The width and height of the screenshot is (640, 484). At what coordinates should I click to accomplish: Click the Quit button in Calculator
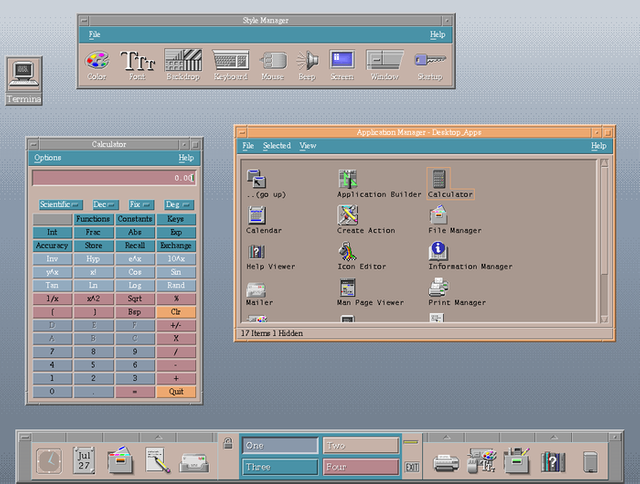click(176, 392)
